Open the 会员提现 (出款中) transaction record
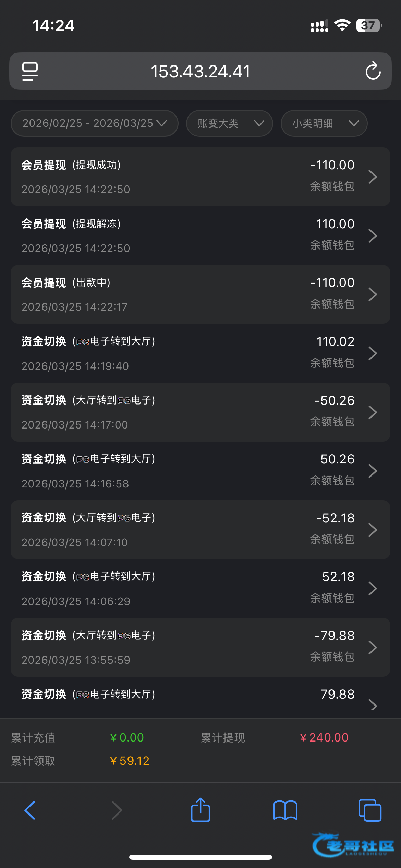 200,294
